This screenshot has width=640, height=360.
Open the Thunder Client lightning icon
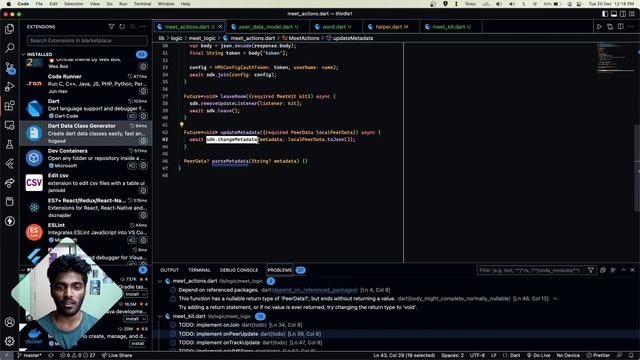pyautogui.click(x=9, y=221)
